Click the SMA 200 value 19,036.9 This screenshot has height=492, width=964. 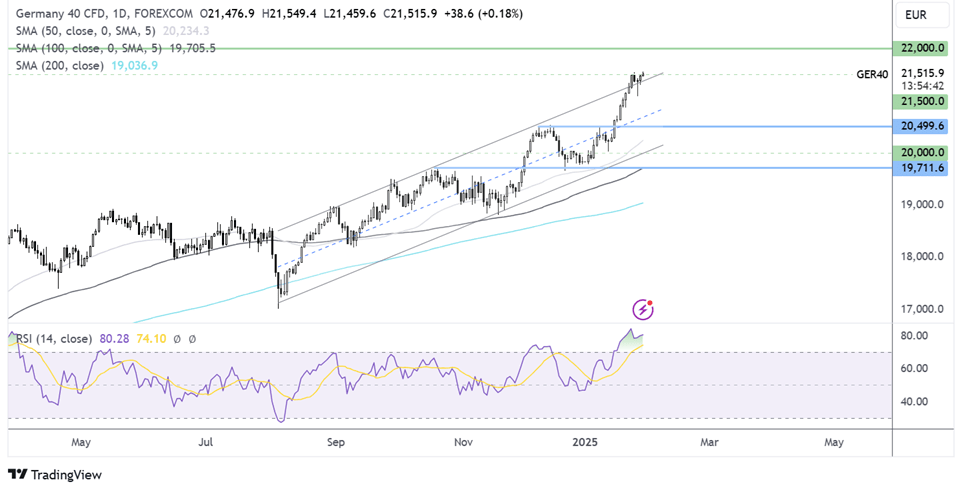[135, 65]
